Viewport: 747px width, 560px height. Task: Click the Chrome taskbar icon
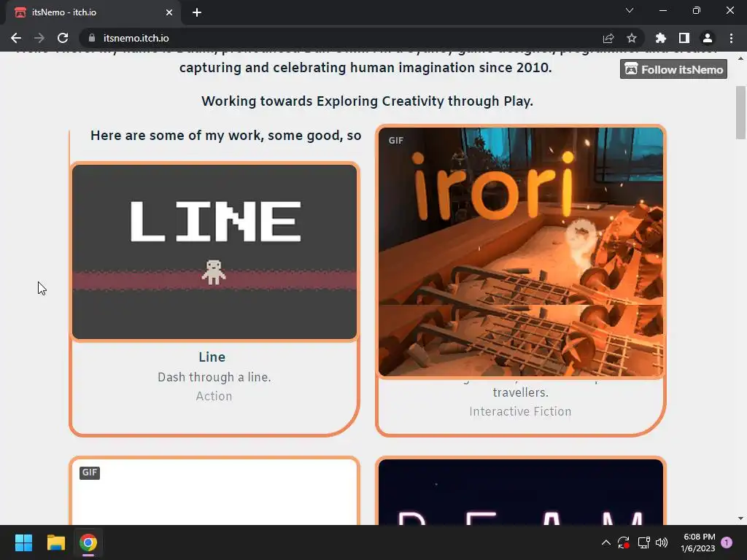tap(88, 542)
